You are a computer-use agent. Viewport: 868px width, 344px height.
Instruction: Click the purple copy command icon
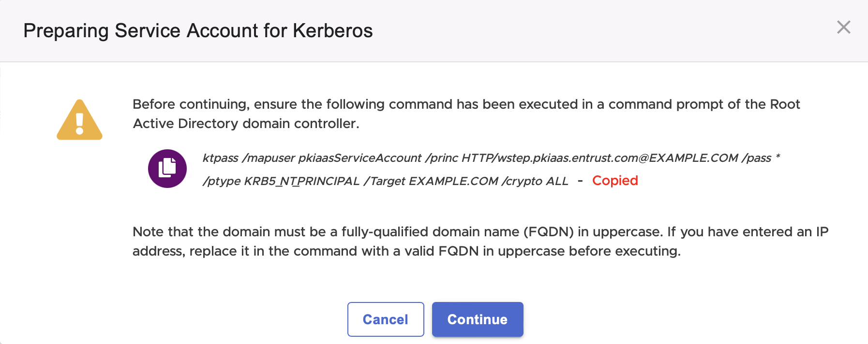coord(167,169)
